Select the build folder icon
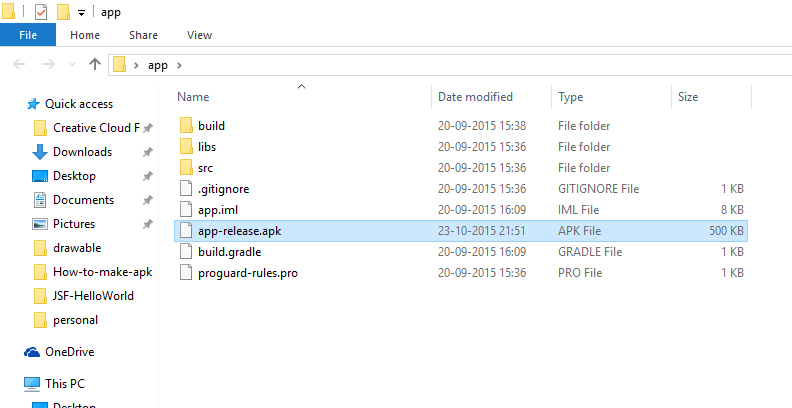 (x=186, y=125)
